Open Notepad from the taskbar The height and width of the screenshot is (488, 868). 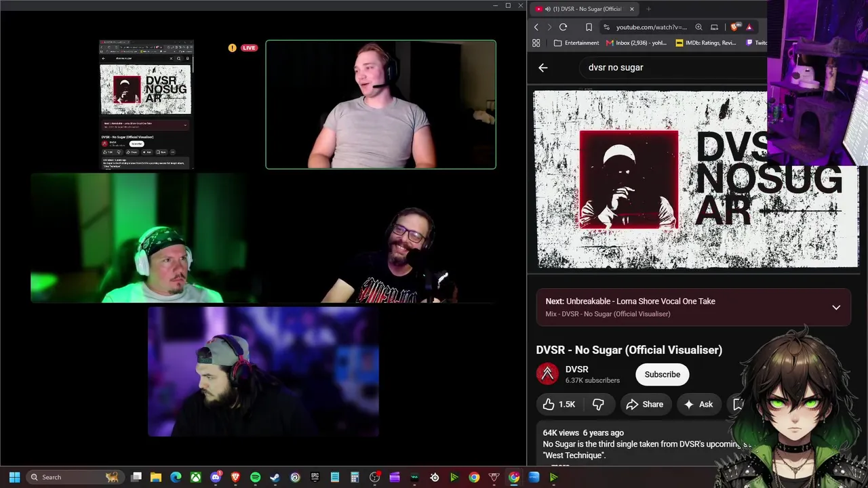coord(334,477)
